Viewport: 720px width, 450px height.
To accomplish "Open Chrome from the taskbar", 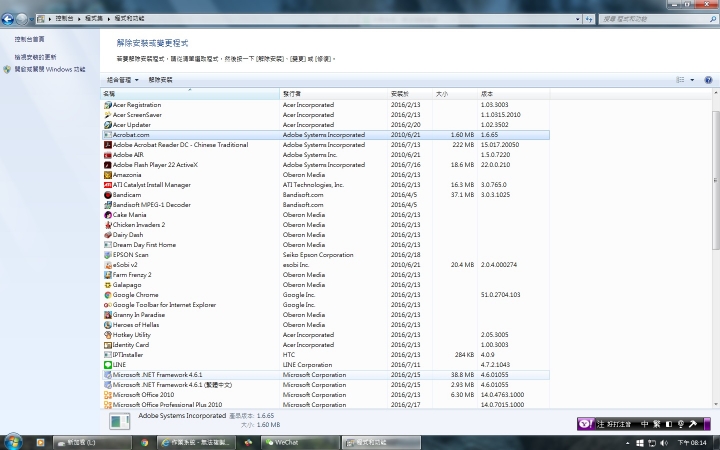I will 145,443.
